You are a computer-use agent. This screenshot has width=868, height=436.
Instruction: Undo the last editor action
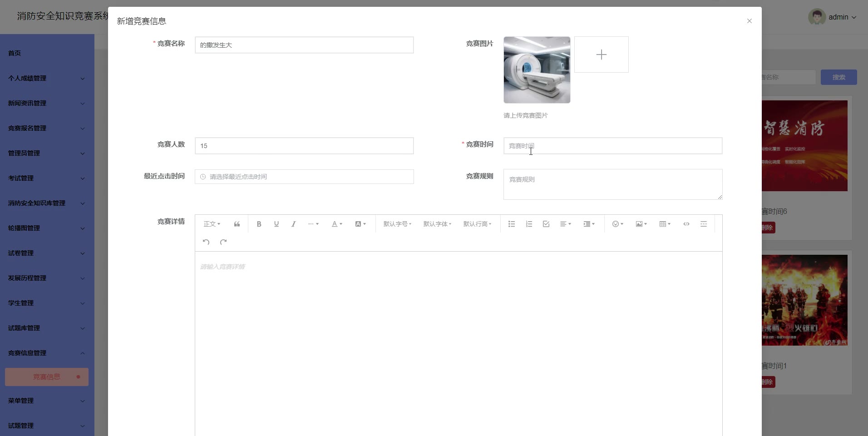[x=206, y=242]
